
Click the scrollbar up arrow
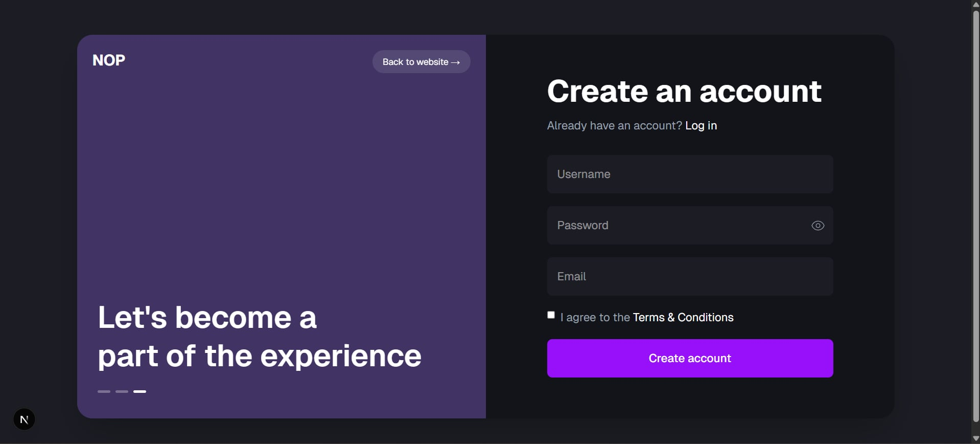tap(975, 4)
